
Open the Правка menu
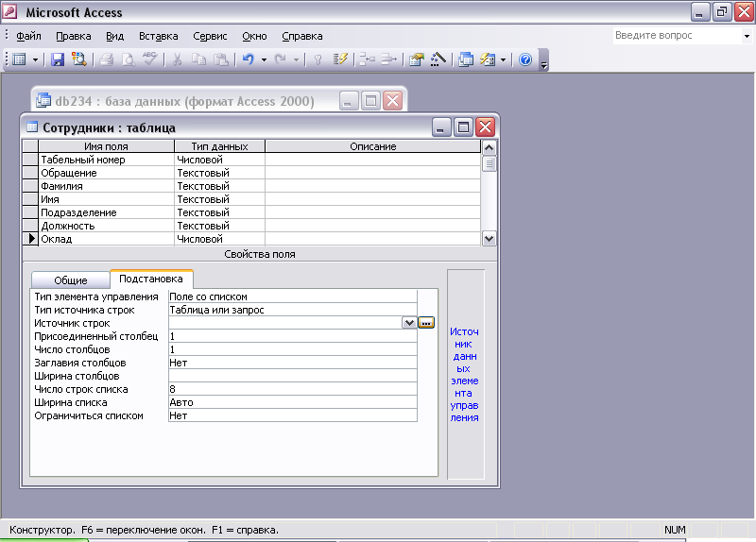(x=74, y=36)
